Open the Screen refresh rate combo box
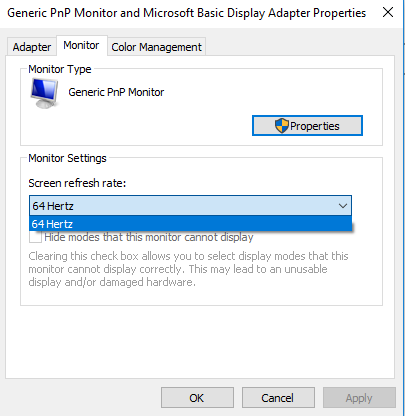405x416 pixels. [190, 206]
